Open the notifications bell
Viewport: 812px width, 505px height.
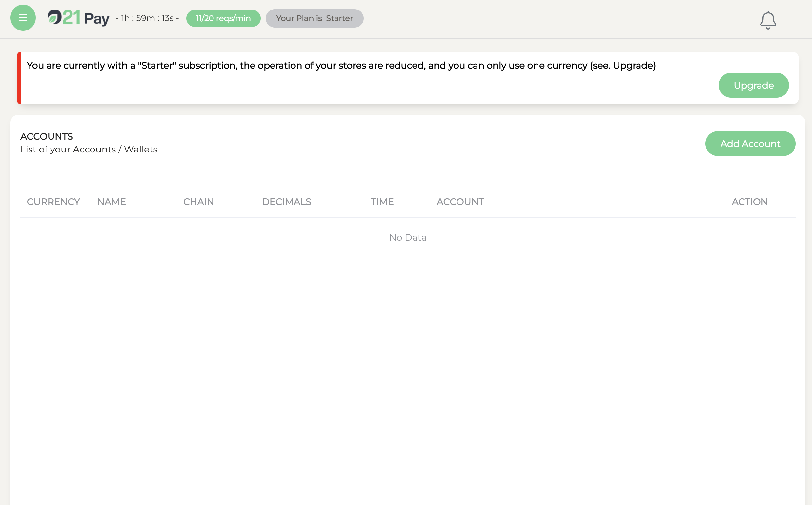[x=768, y=20]
